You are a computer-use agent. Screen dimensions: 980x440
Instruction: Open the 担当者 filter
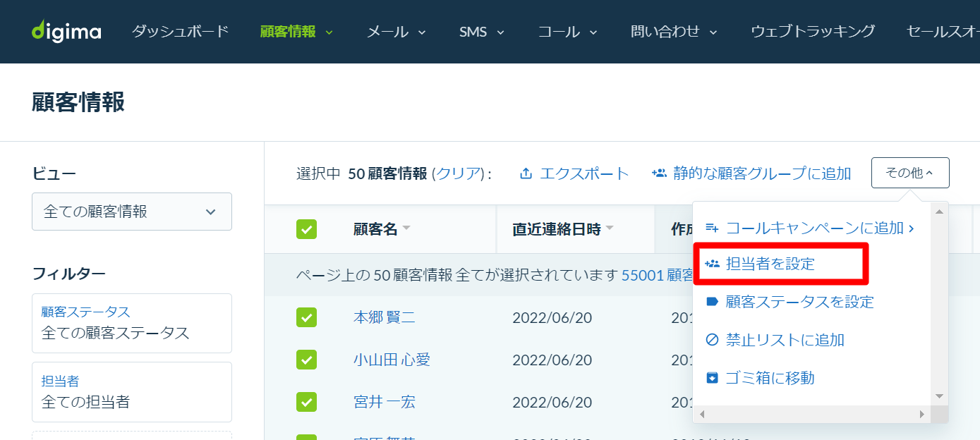click(132, 392)
